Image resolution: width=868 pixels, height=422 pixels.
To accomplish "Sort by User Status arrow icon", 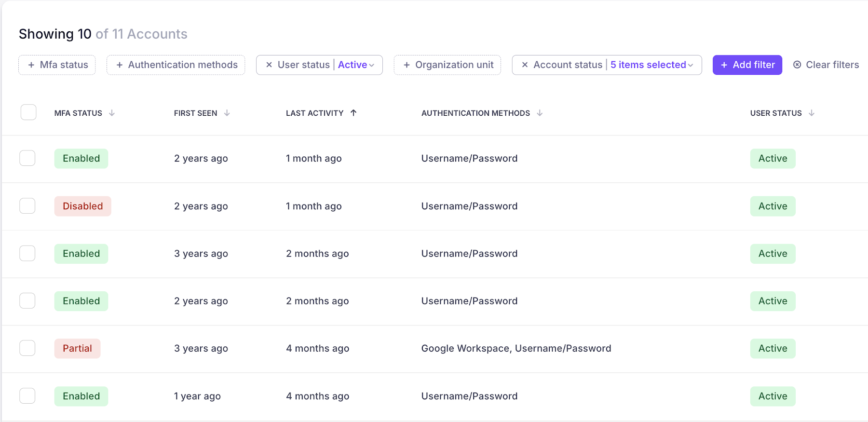I will click(812, 113).
